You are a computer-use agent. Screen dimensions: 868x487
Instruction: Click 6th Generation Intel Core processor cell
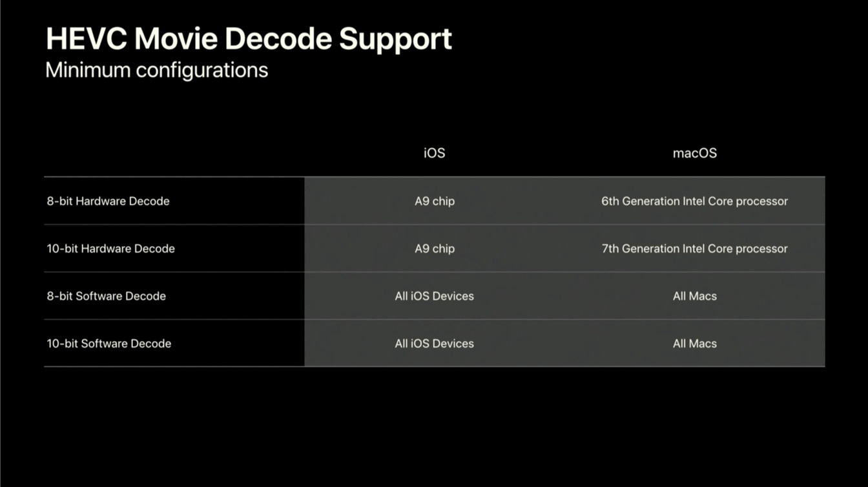(695, 201)
